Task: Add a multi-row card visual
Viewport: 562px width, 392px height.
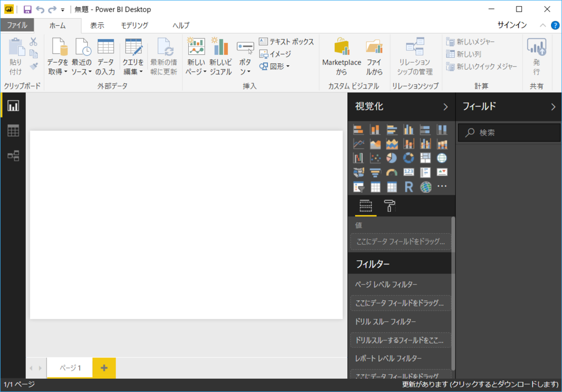Action: [x=425, y=172]
